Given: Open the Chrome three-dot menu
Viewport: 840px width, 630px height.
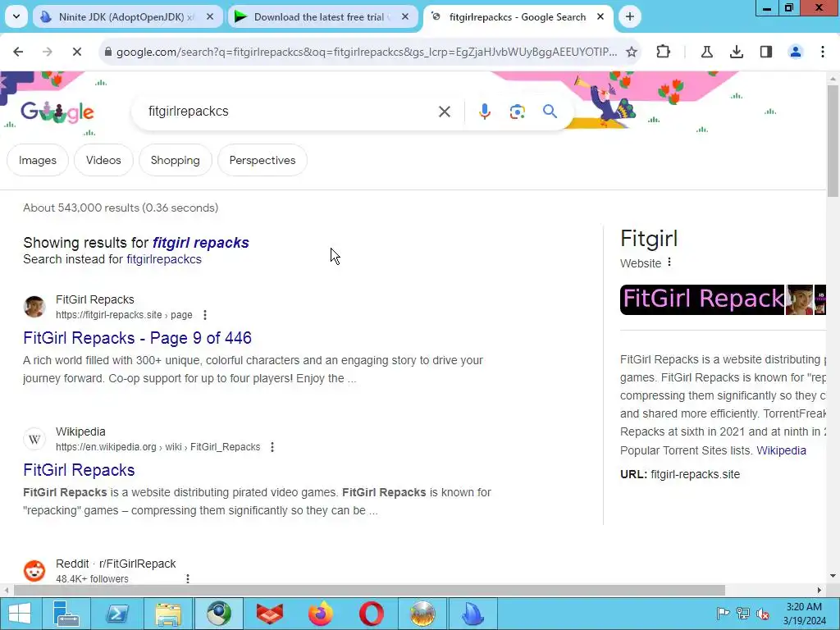Looking at the screenshot, I should pyautogui.click(x=823, y=52).
